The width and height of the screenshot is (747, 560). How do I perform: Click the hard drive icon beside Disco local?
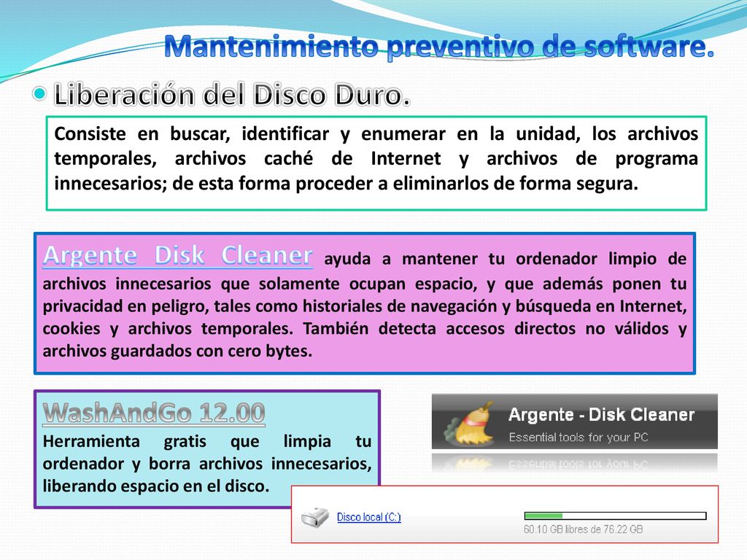[x=315, y=518]
